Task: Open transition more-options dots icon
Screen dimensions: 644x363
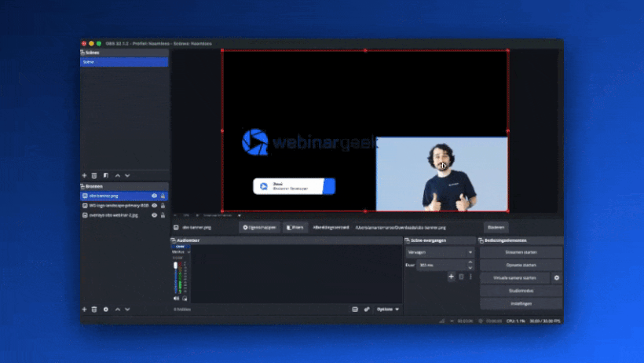Action: click(x=470, y=277)
